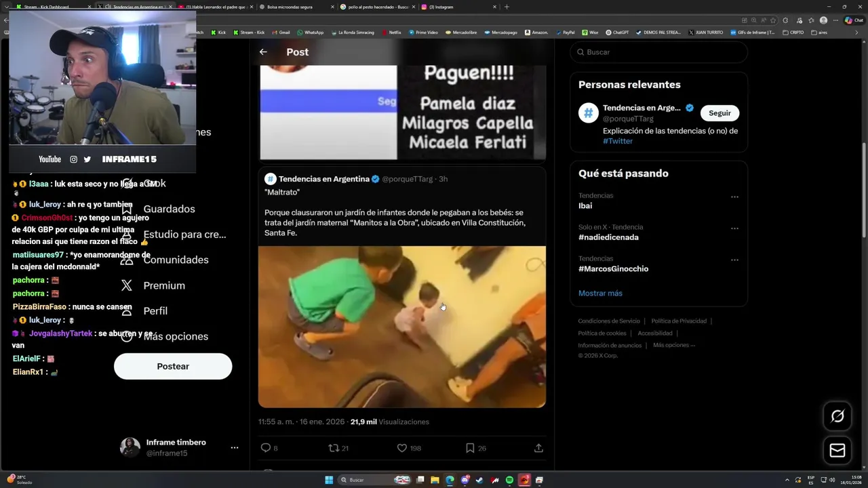Open options for #MarcosGinocchio trend
The width and height of the screenshot is (868, 488).
tap(734, 260)
